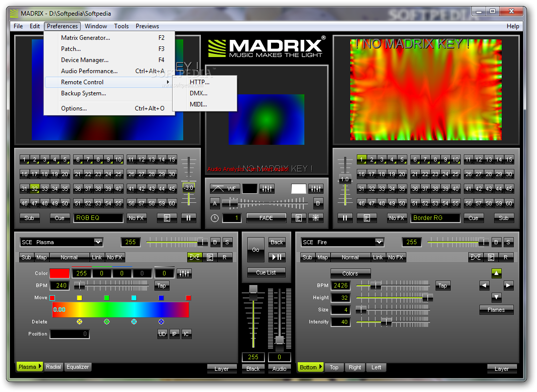The height and width of the screenshot is (392, 537).
Task: Open the No FX selector in Plasma panel
Action: [115, 257]
